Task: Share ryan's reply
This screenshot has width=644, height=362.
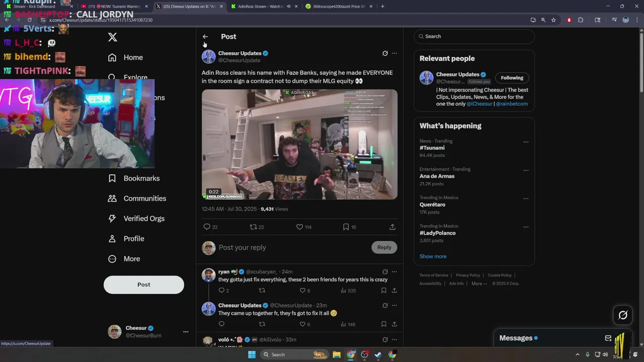Action: (x=394, y=291)
